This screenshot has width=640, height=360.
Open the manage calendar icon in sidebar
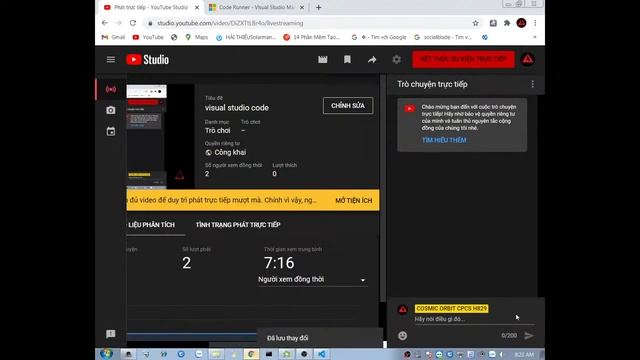coord(111,131)
